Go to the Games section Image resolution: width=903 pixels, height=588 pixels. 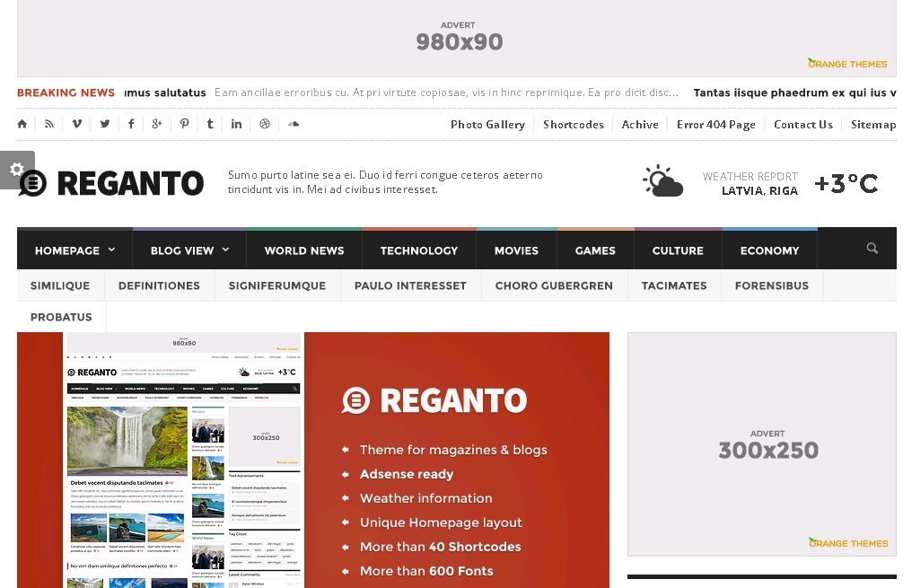pyautogui.click(x=595, y=250)
